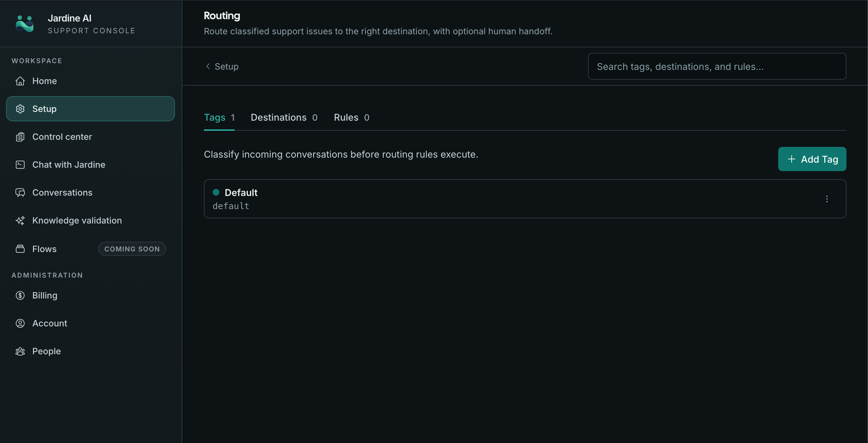Click the People group icon
868x443 pixels.
[x=20, y=351]
